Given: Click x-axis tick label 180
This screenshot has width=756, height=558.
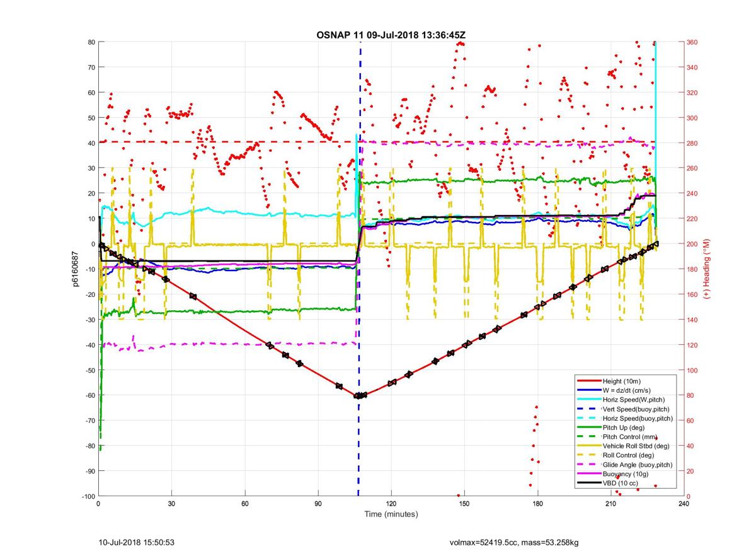Looking at the screenshot, I should 537,504.
